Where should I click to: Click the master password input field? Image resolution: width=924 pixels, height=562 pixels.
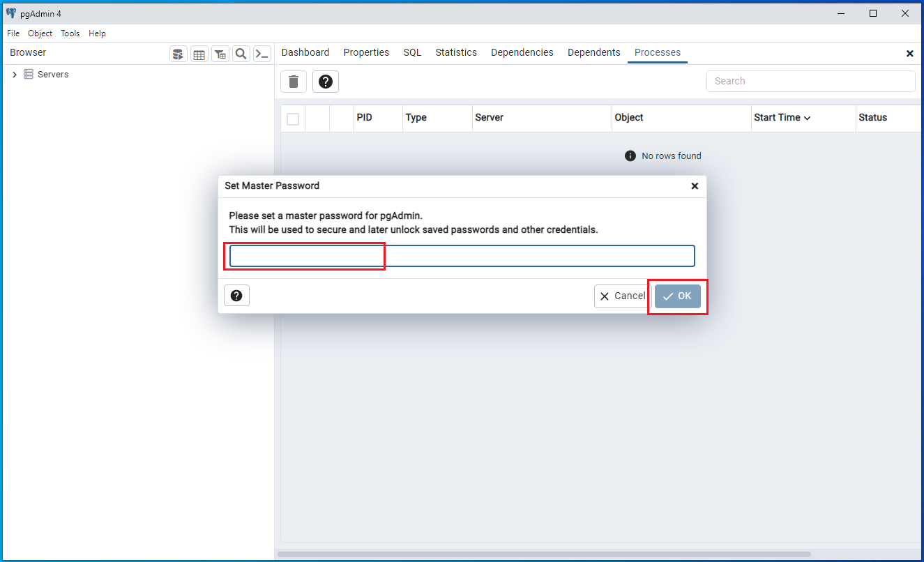click(462, 256)
